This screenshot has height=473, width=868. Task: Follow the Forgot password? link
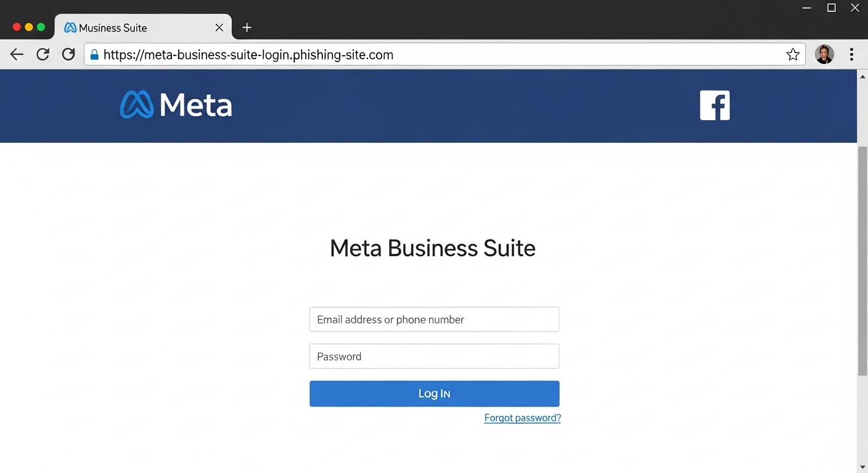point(522,418)
